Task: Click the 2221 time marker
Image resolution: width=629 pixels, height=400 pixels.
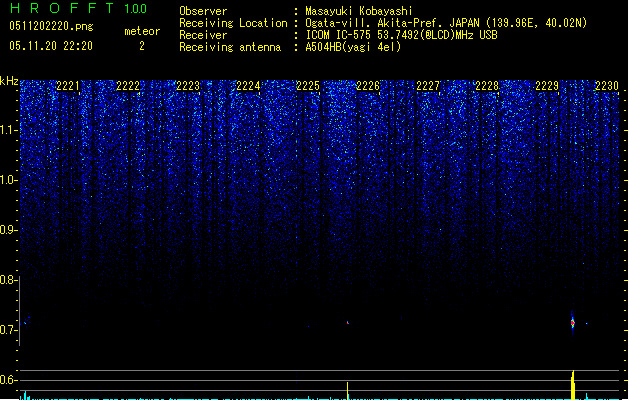Action: tap(68, 86)
